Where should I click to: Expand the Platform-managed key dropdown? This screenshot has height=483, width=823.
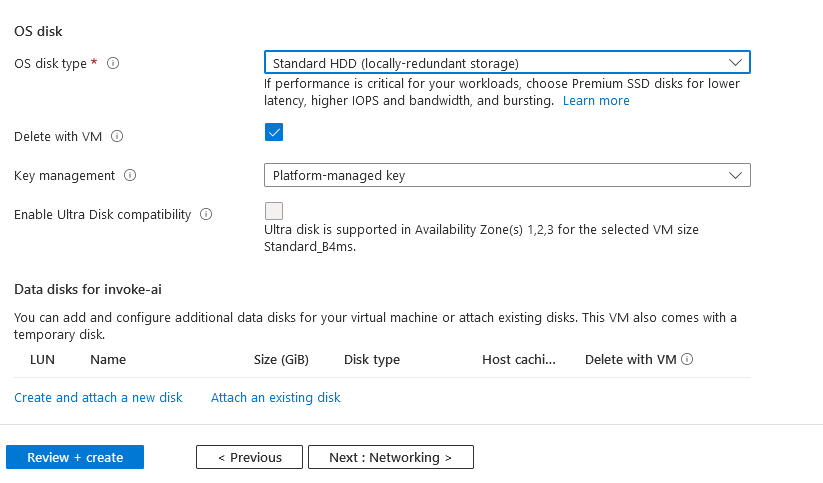point(507,175)
